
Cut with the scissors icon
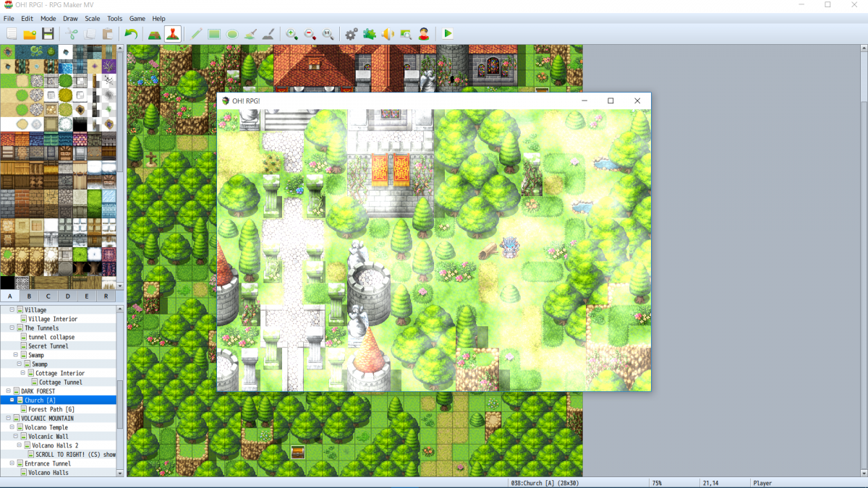coord(72,33)
